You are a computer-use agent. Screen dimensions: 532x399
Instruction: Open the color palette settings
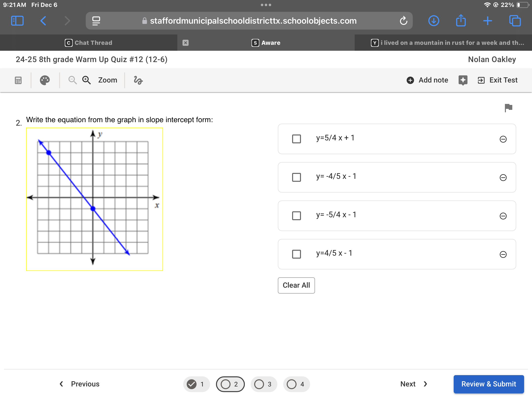[45, 80]
